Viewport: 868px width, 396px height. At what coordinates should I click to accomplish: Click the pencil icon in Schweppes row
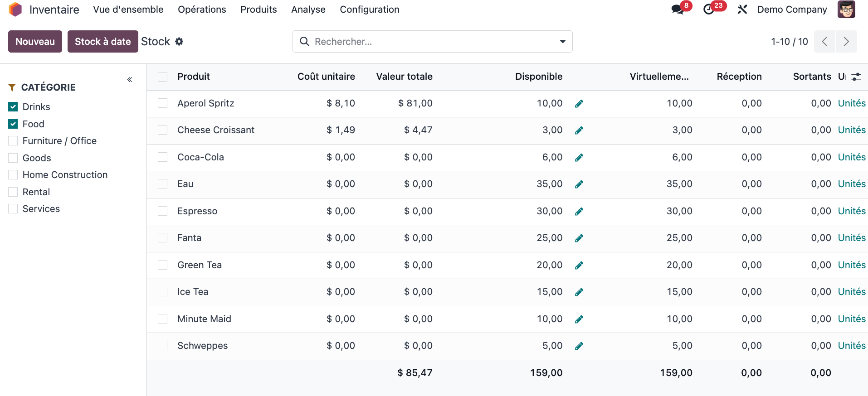point(579,346)
